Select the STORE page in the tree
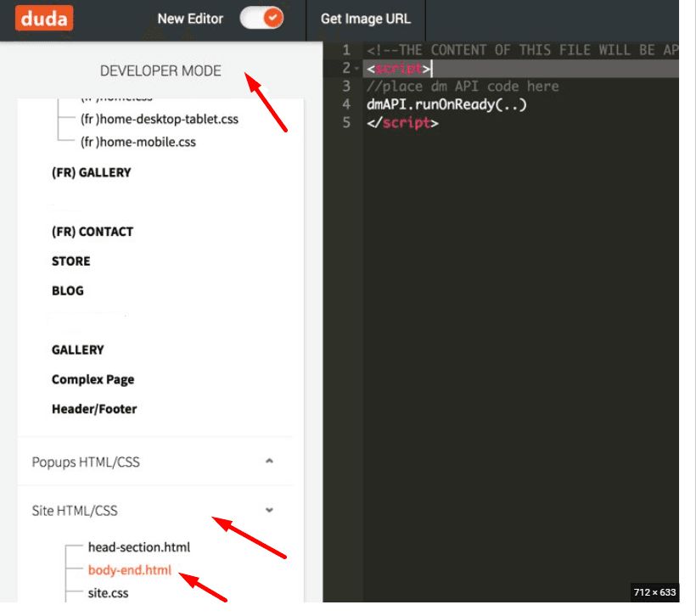Screen dimensions: 696x616 coord(70,260)
